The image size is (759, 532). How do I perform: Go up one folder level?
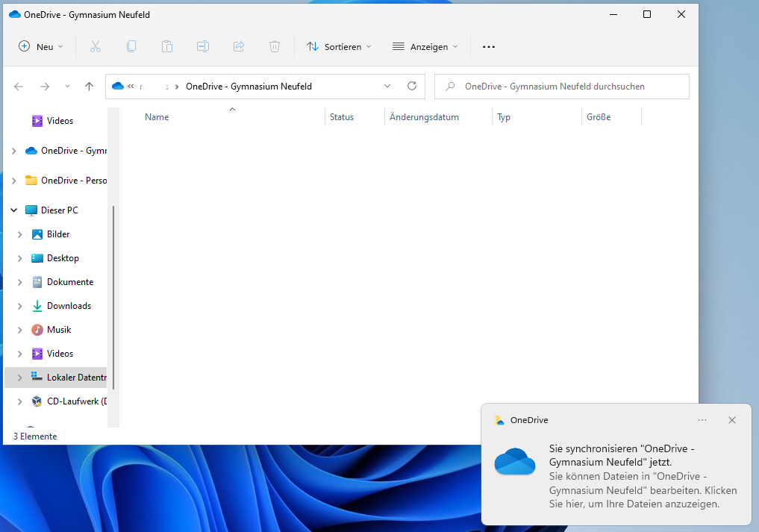pos(89,87)
